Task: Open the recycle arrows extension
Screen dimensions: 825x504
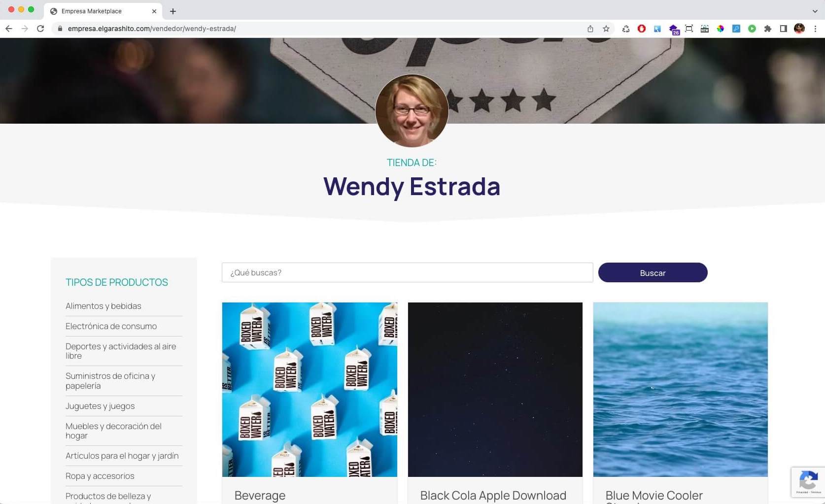Action: [x=626, y=29]
